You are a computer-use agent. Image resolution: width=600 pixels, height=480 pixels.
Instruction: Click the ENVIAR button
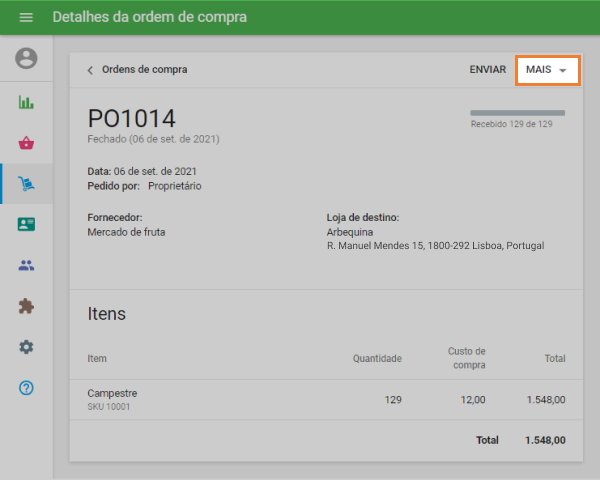click(x=487, y=70)
